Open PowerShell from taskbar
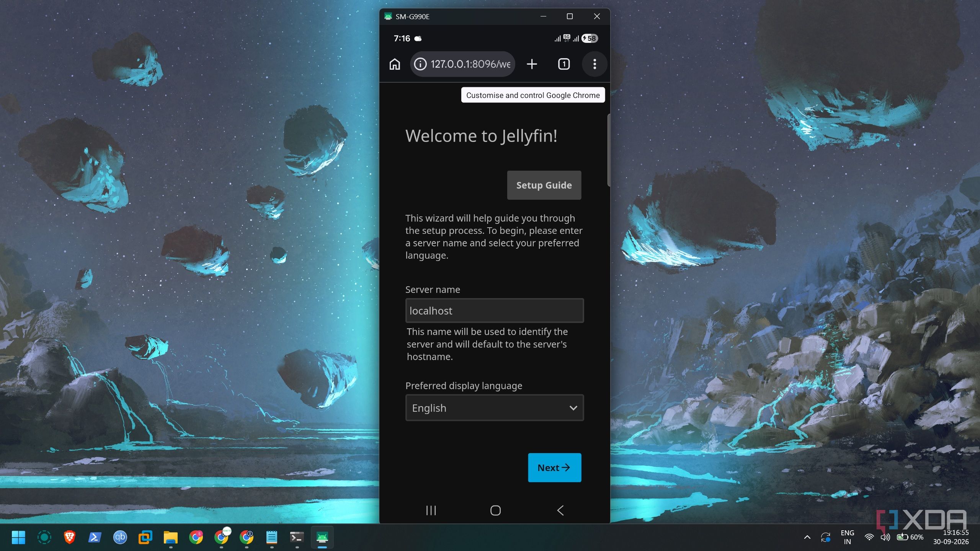980x551 pixels. 95,538
